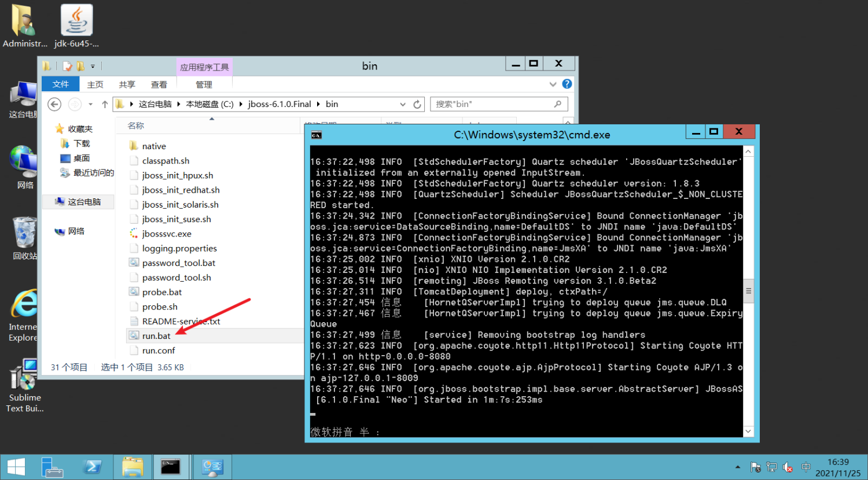Click the cmd window scroll up arrow

click(748, 152)
